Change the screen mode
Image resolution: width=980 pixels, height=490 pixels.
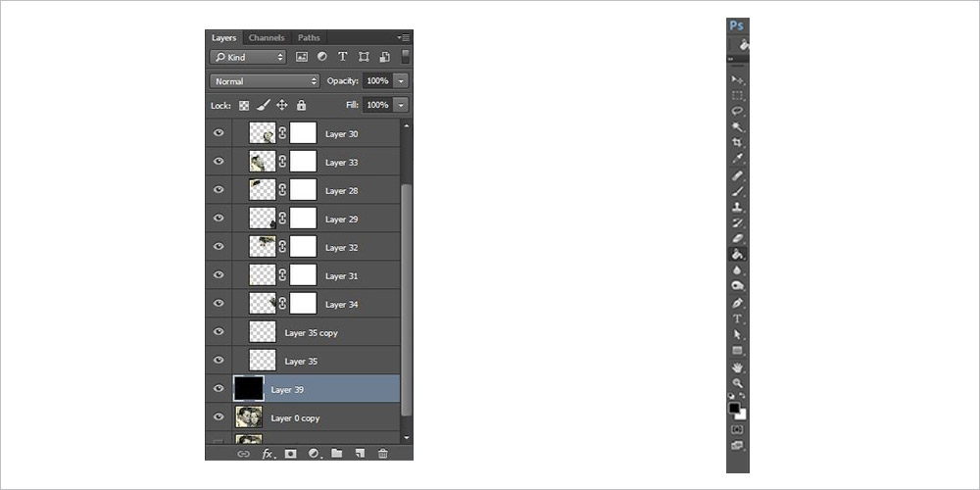coord(738,445)
